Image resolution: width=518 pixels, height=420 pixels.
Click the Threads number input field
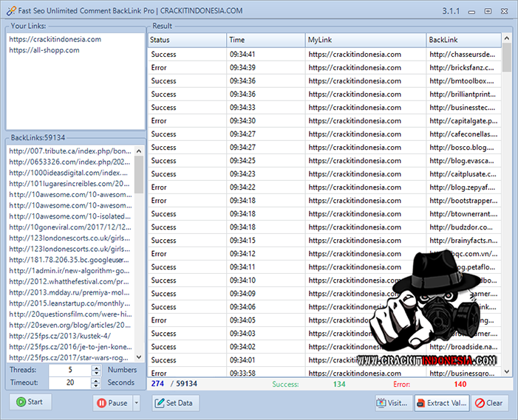[69, 370]
